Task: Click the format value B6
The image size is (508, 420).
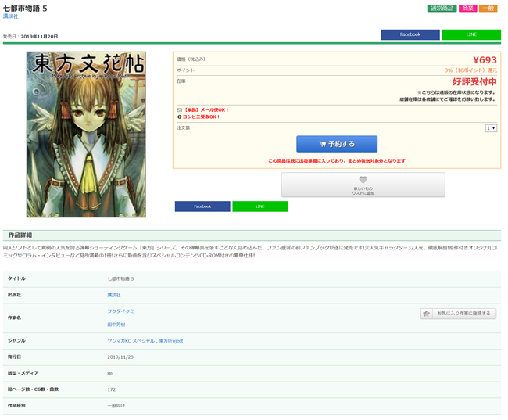Action: tap(110, 373)
